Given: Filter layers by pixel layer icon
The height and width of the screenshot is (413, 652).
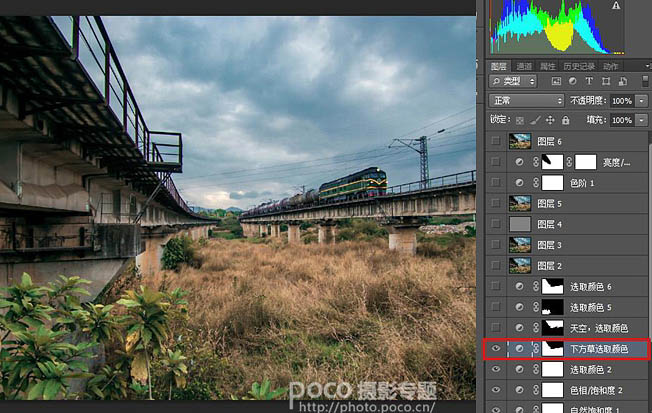Looking at the screenshot, I should (x=556, y=81).
